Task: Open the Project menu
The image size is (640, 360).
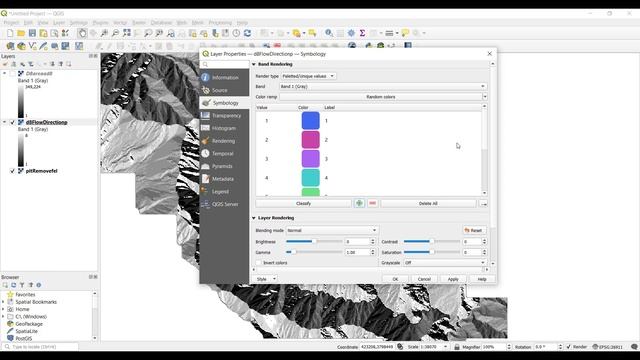Action: click(x=11, y=22)
